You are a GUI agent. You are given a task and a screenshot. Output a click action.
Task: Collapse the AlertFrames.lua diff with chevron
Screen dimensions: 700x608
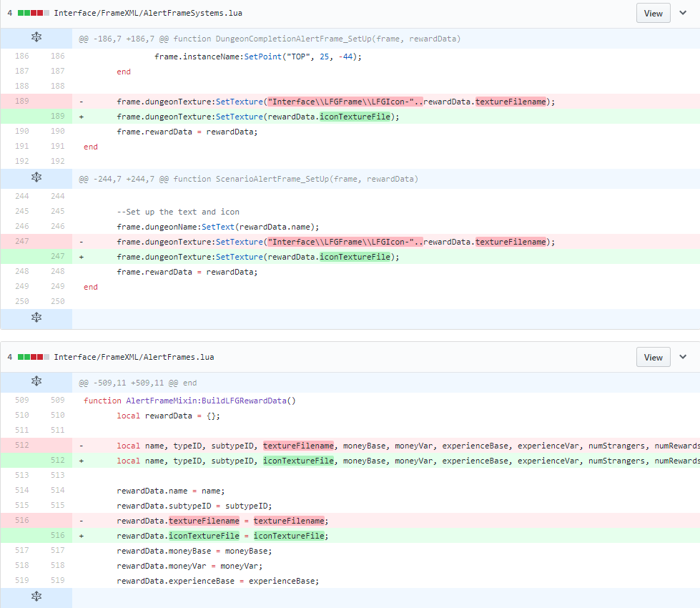click(683, 357)
